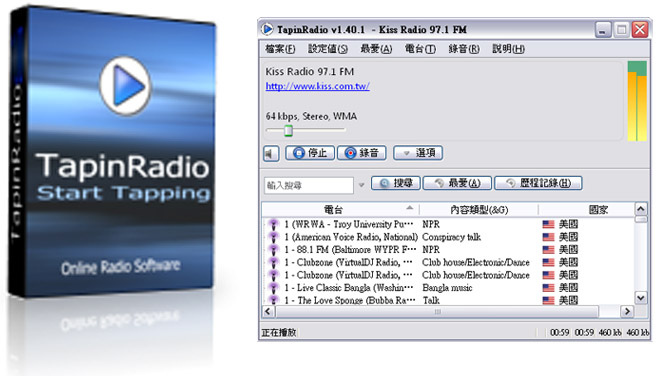Image resolution: width=664 pixels, height=376 pixels.
Task: Start recording with the 錄音 button
Action: click(x=362, y=153)
